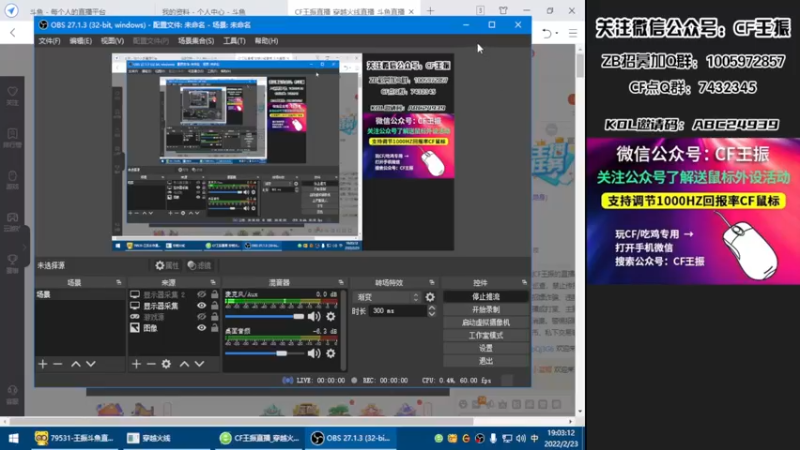Viewport: 800px width, 450px height.
Task: Switch to 穿越火线 taskbar item
Action: (x=167, y=438)
